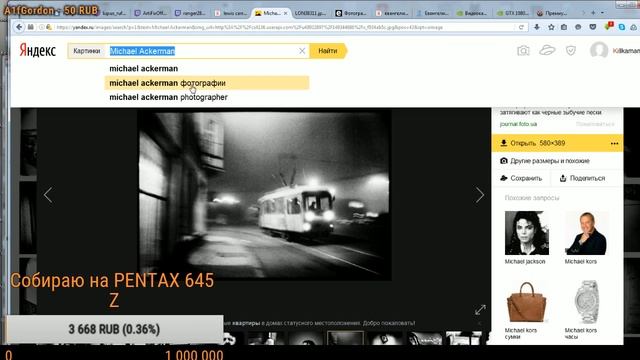
Task: Click Сохранить to save image
Action: (x=521, y=178)
